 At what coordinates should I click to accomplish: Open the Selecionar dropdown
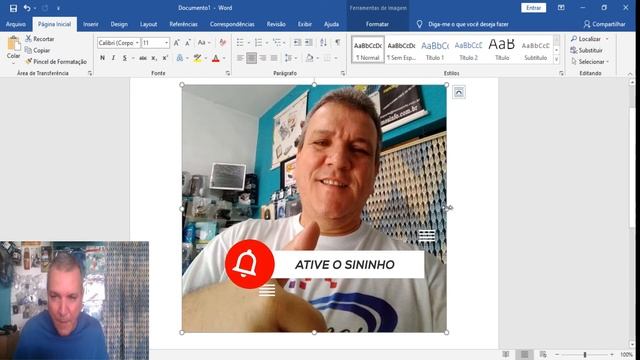tap(590, 62)
